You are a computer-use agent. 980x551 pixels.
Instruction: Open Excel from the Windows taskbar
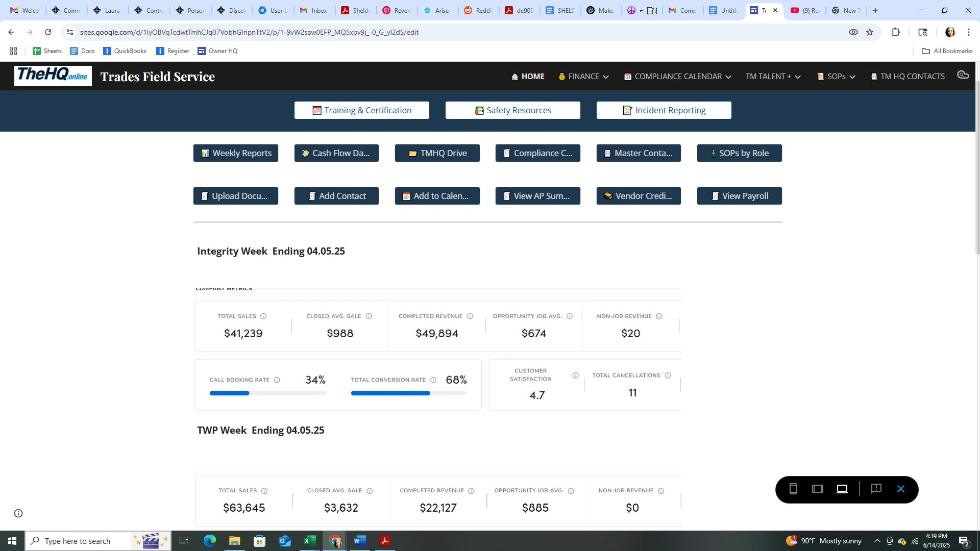pos(309,541)
